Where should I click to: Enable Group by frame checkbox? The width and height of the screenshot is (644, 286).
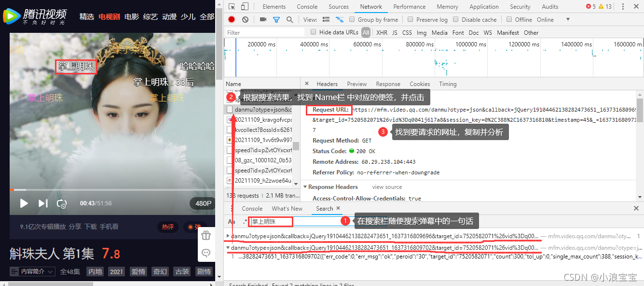click(x=353, y=19)
